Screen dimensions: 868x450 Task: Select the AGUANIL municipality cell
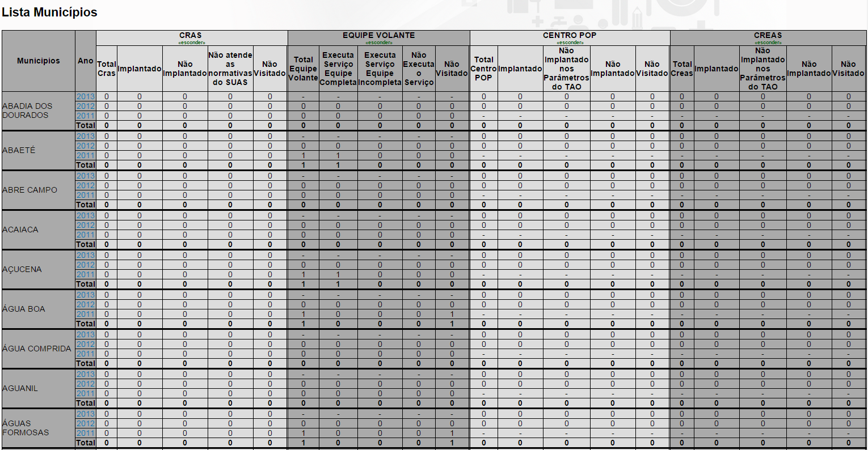(39, 388)
